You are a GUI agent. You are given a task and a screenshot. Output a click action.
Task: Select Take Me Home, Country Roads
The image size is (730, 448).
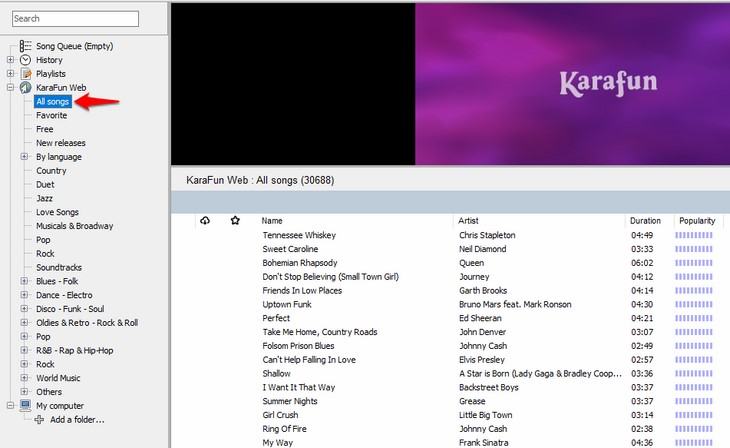pyautogui.click(x=320, y=332)
